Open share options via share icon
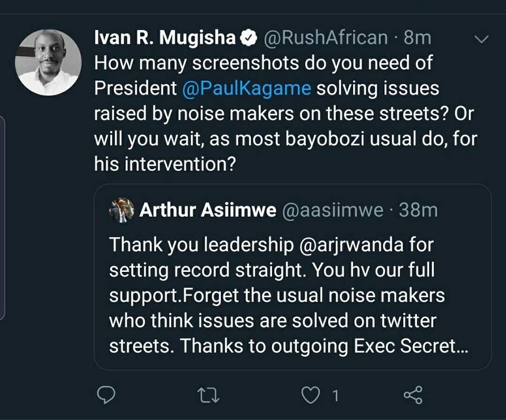The image size is (506, 420). 413,395
